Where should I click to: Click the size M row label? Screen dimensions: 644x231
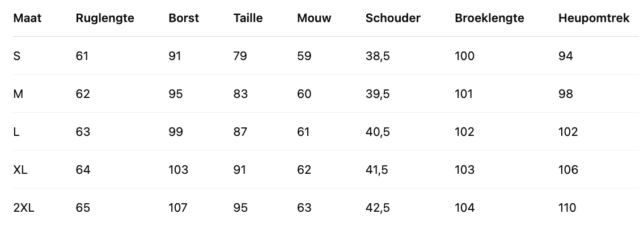coord(18,94)
